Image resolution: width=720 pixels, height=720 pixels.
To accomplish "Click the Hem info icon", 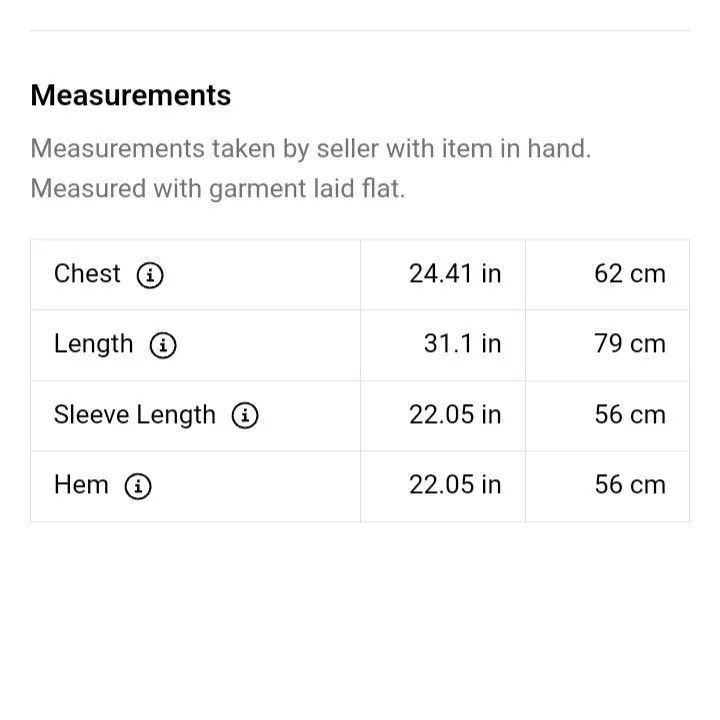I will (x=138, y=486).
